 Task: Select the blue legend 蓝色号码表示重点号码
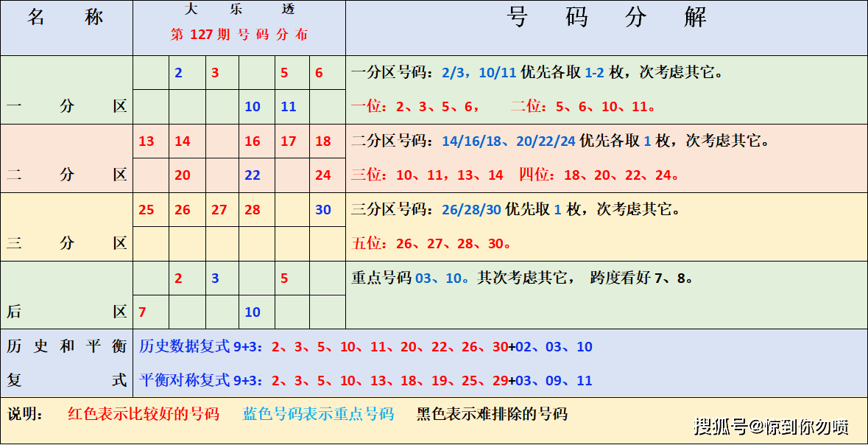pyautogui.click(x=318, y=413)
